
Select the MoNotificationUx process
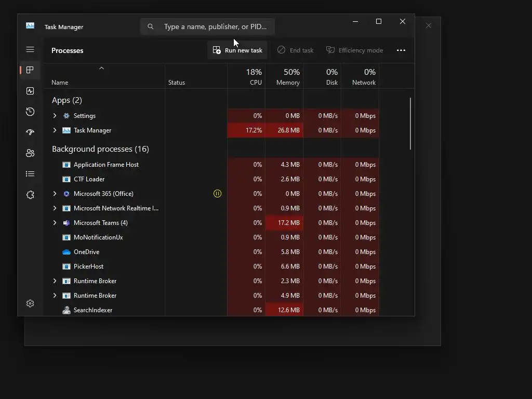(x=98, y=237)
